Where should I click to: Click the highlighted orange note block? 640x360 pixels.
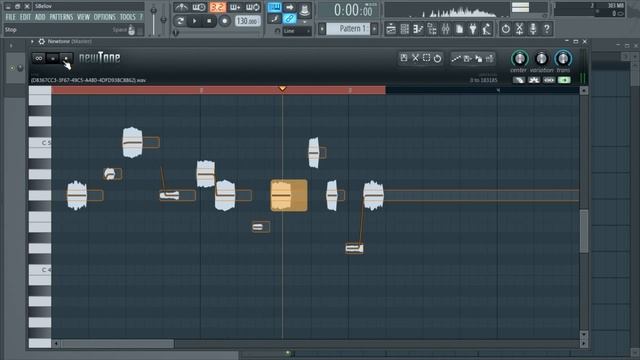(x=289, y=195)
